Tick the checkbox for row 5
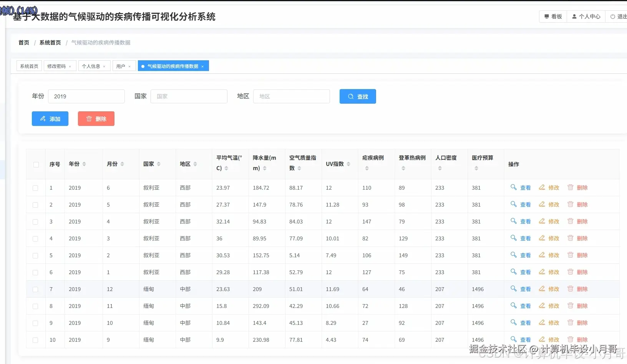 [35, 256]
